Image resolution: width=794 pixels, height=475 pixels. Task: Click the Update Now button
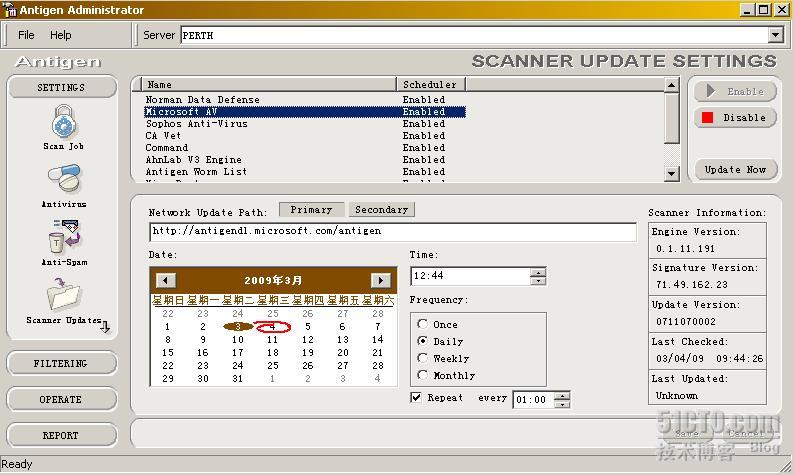[x=735, y=169]
